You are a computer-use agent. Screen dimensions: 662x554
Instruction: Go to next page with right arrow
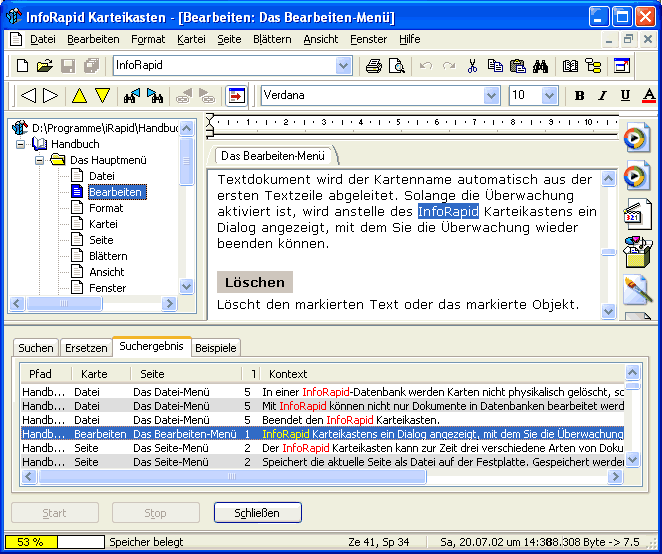(x=51, y=95)
